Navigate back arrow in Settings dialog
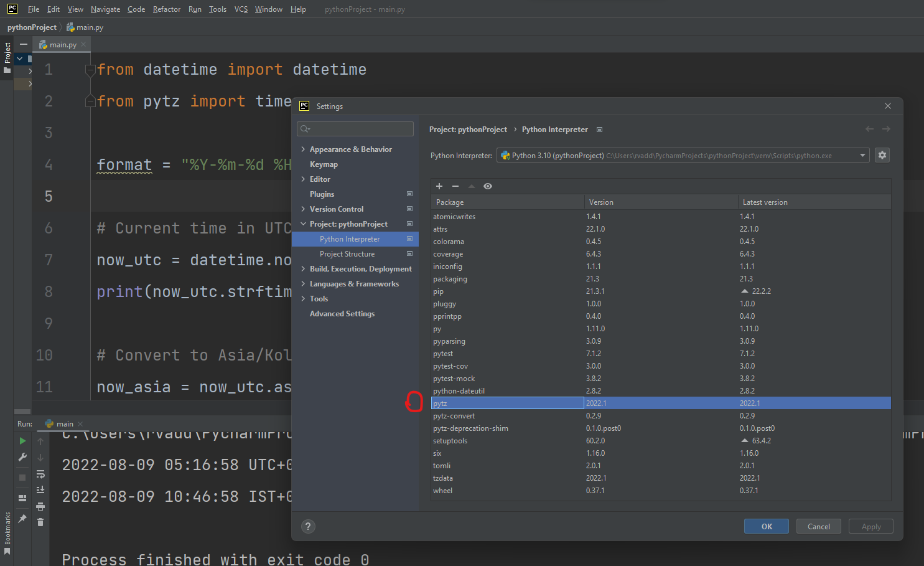The width and height of the screenshot is (924, 566). (869, 129)
